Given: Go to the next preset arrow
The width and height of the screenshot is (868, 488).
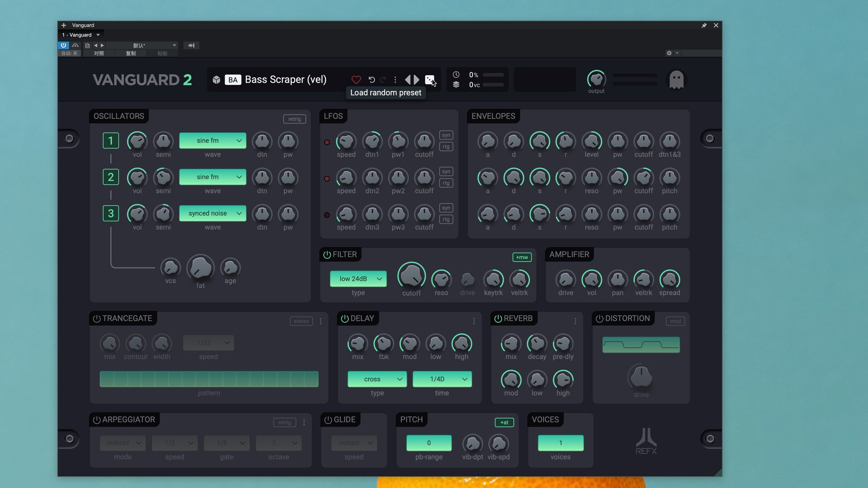Looking at the screenshot, I should 416,80.
